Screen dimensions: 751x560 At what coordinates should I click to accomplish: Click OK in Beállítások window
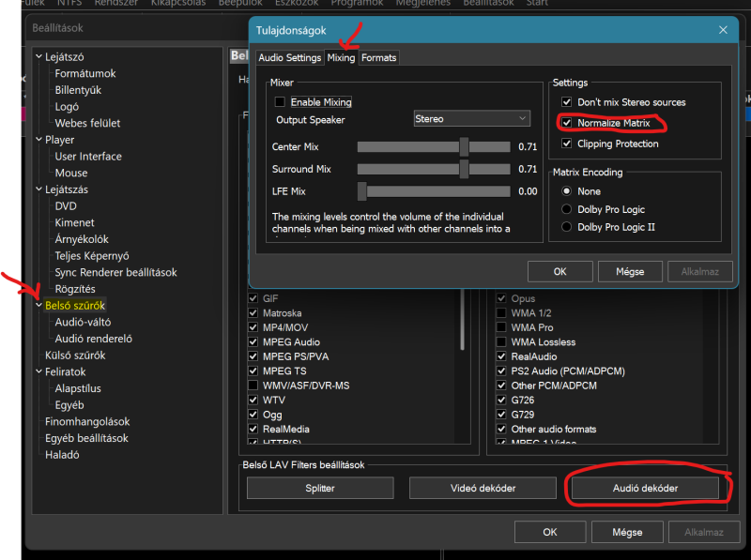(x=550, y=532)
